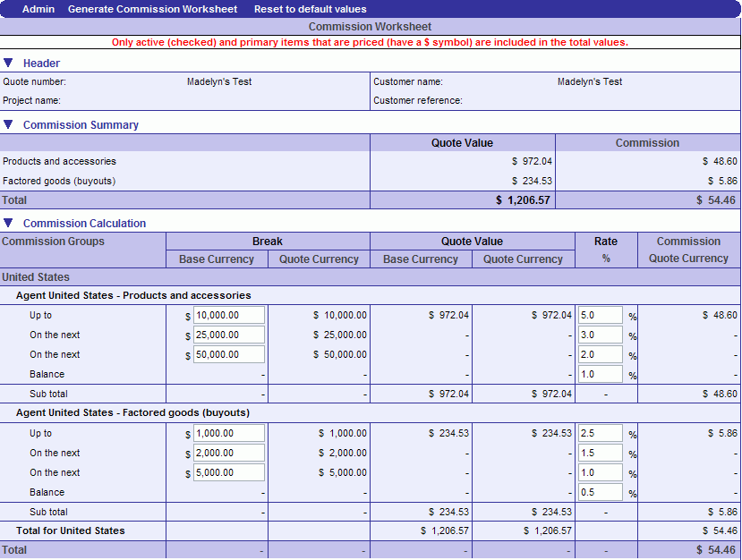
Task: Click the Quote Currency $ 10,000.00 cell
Action: (340, 315)
